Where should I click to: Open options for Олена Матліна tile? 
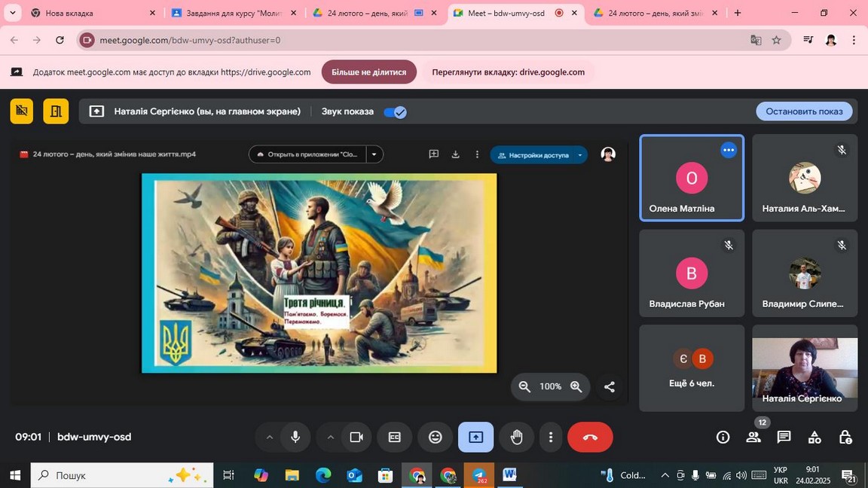(729, 150)
